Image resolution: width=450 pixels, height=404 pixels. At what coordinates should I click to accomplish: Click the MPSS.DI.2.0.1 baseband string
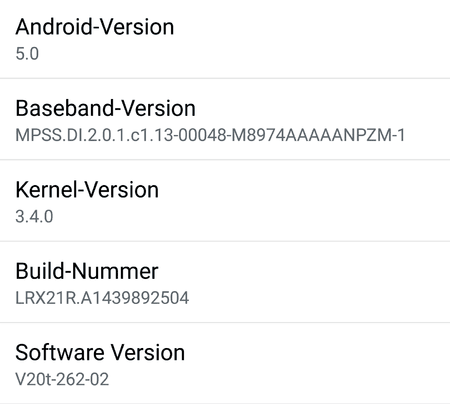pos(210,135)
